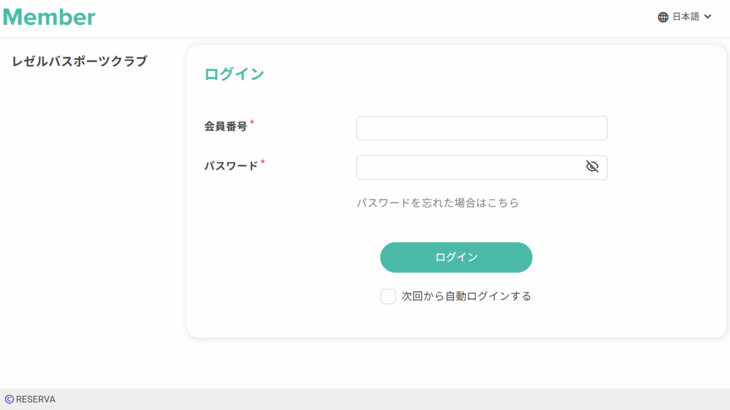Click the Member logo in header
Image resolution: width=730 pixels, height=410 pixels.
(x=49, y=17)
